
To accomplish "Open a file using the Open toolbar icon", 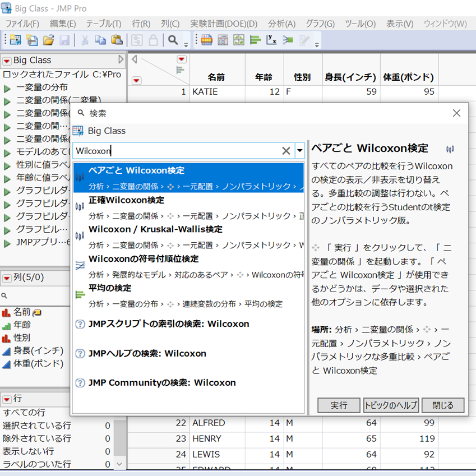I will 48,40.
